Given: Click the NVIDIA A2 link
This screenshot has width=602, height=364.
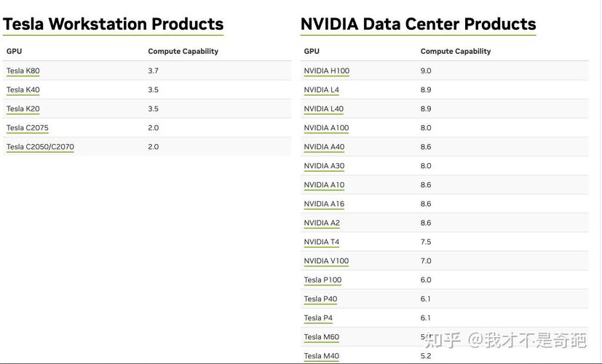Looking at the screenshot, I should tap(322, 223).
